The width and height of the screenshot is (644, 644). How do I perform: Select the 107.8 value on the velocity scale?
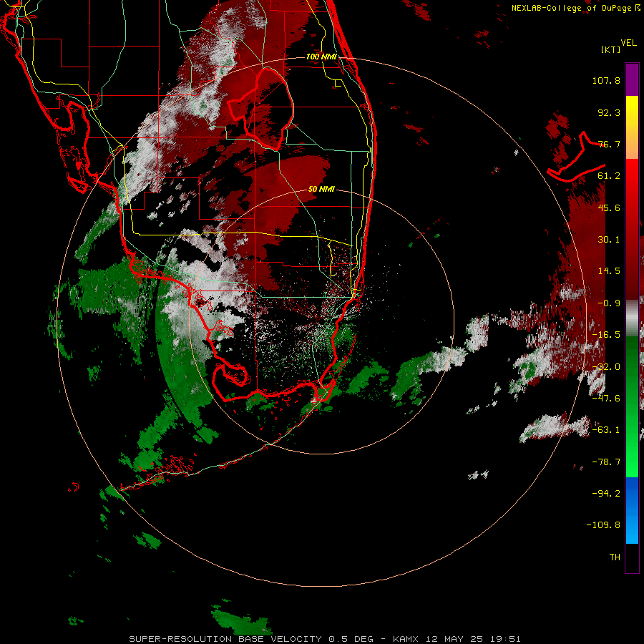click(606, 80)
